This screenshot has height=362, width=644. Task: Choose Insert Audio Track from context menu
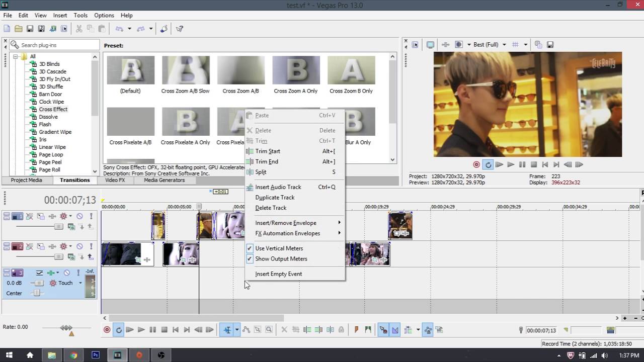pyautogui.click(x=295, y=187)
